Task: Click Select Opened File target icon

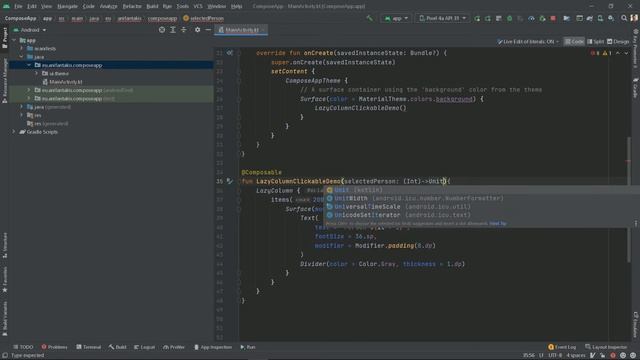Action: click(162, 30)
